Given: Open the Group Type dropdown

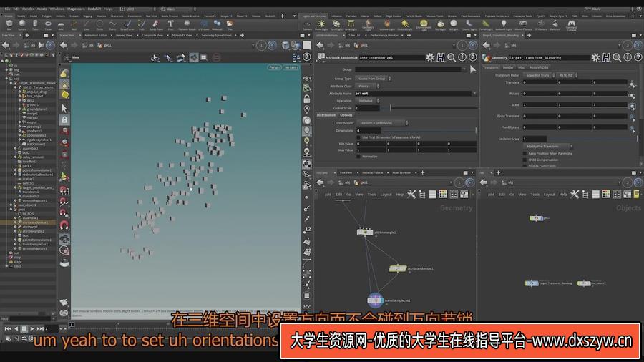Looking at the screenshot, I should [374, 79].
